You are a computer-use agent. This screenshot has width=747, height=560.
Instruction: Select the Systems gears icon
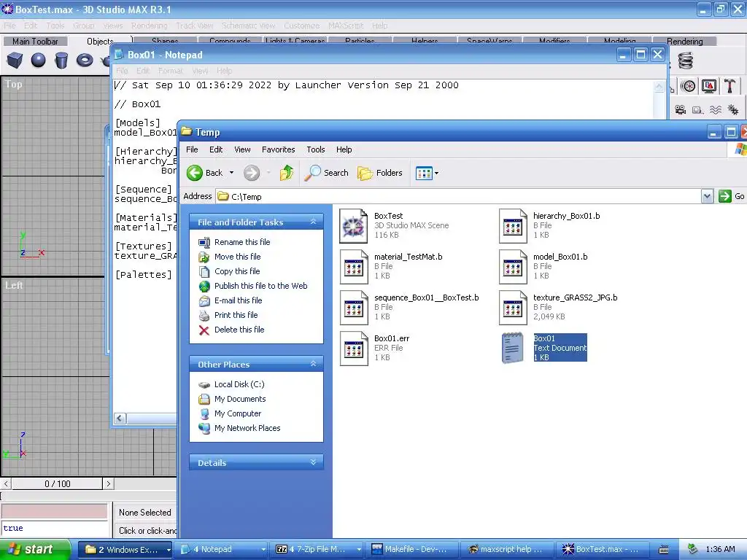pos(733,110)
